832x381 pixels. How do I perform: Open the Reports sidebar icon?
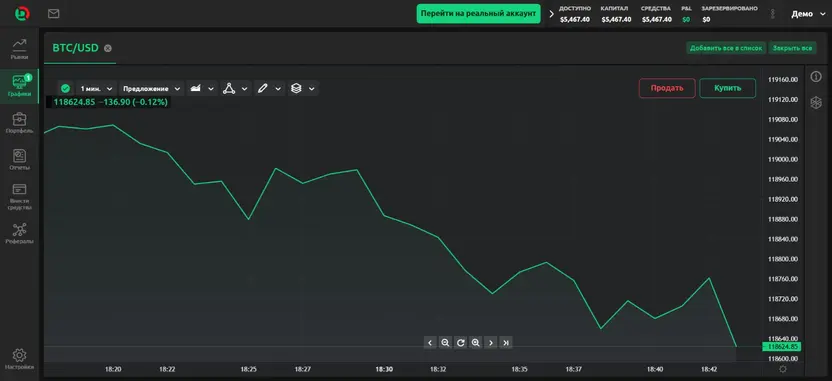[x=20, y=160]
